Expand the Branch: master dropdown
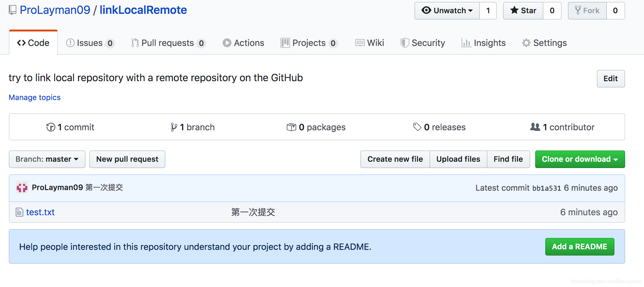The image size is (644, 287). point(47,159)
